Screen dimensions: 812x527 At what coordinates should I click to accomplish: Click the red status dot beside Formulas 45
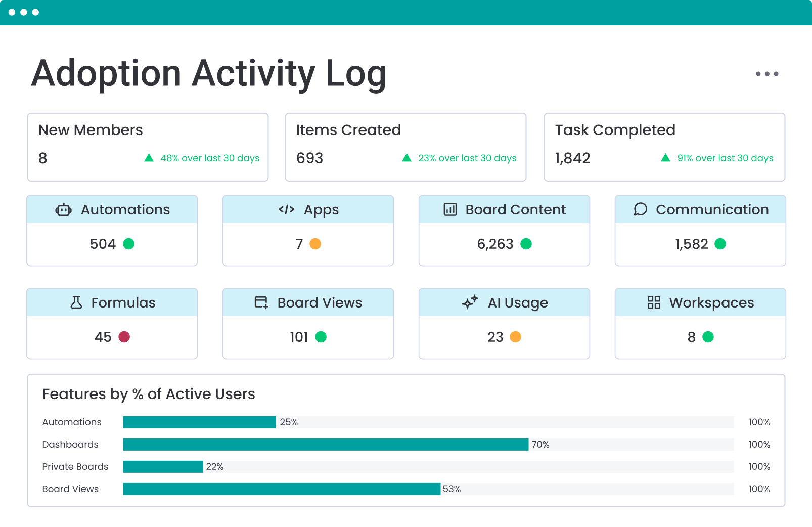tap(124, 337)
